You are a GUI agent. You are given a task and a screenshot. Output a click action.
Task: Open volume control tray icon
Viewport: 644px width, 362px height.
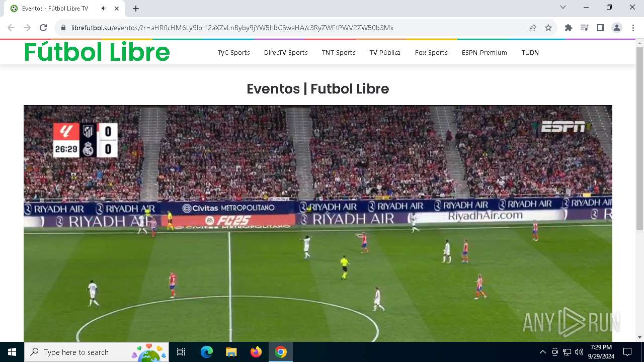point(579,352)
